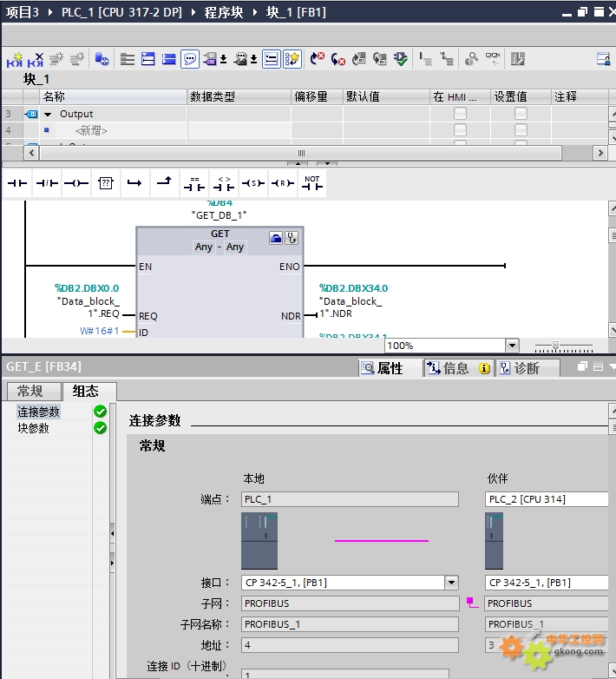
Task: Collapse navigation pane left arrow handle
Action: pyautogui.click(x=113, y=533)
